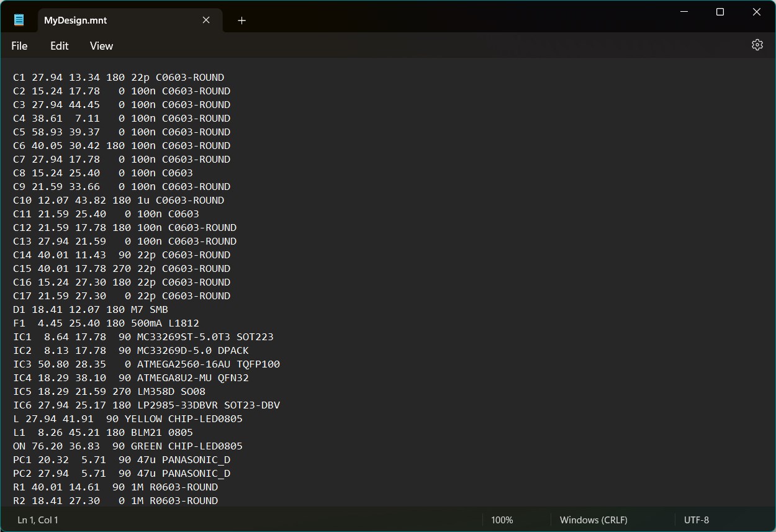Screen dimensions: 776x532
Task: Click the C6 40.05 30.42 line
Action: click(x=122, y=146)
